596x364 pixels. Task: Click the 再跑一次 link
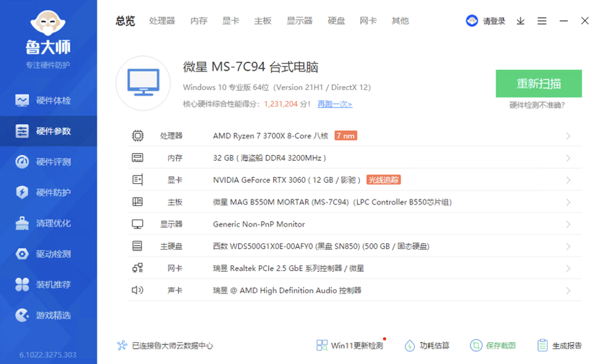pyautogui.click(x=335, y=104)
